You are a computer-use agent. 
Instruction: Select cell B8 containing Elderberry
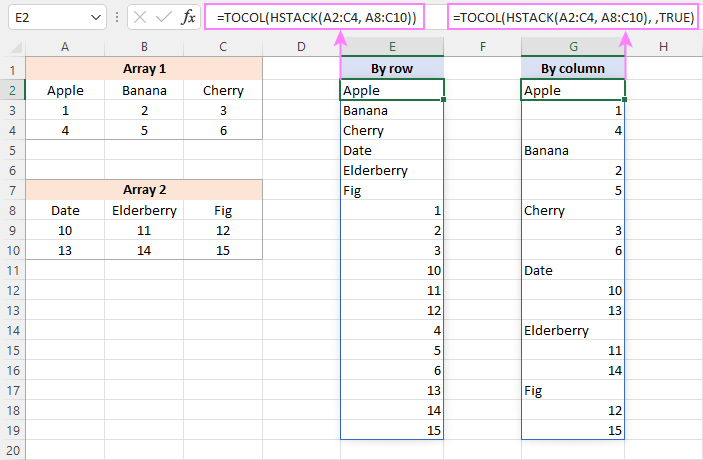[x=144, y=210]
